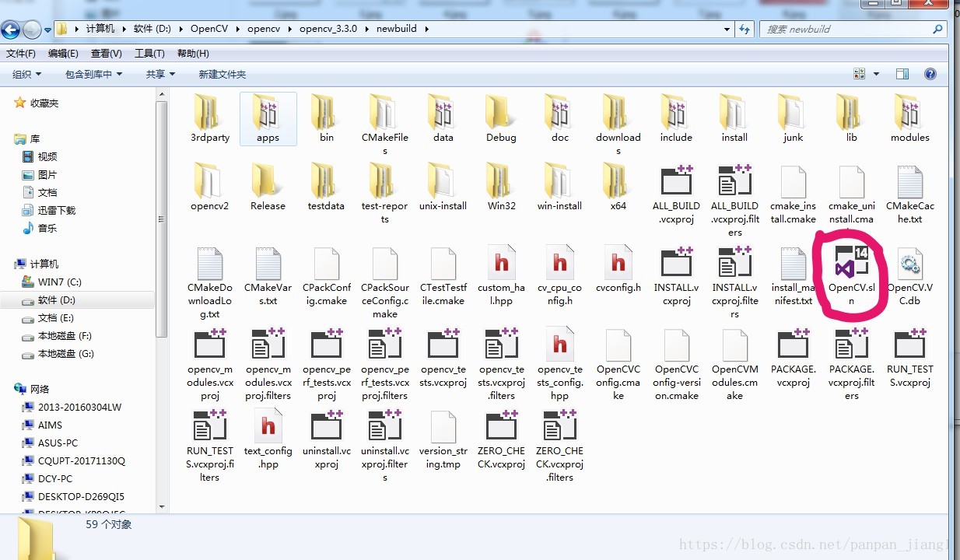960x560 pixels.
Task: Select the OpenCVConfig.cmake file
Action: [x=618, y=365]
